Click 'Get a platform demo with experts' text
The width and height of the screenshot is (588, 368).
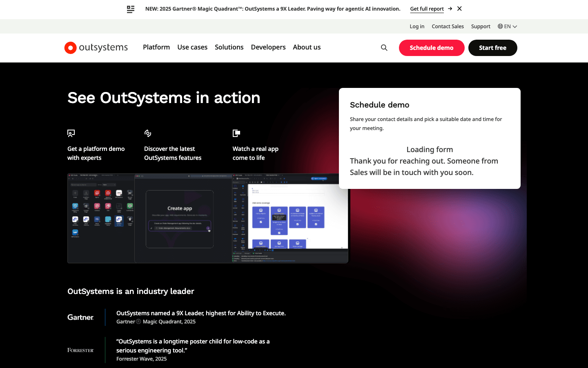point(96,153)
